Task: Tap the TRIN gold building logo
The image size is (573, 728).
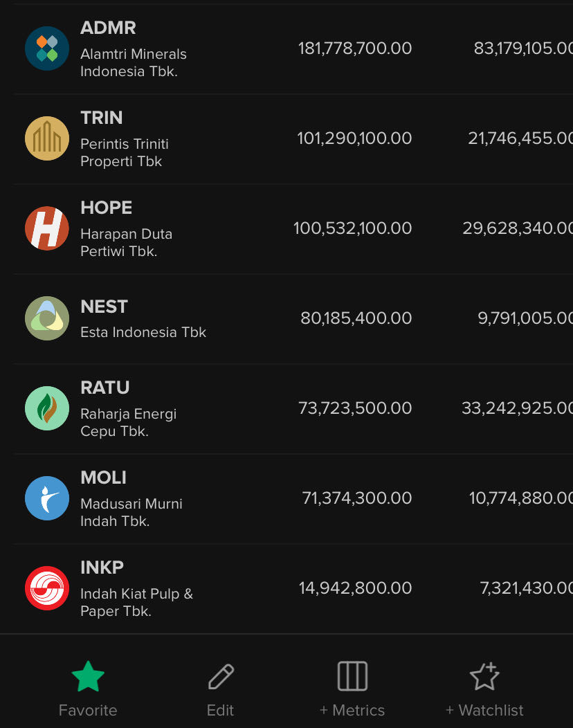Action: pyautogui.click(x=47, y=138)
